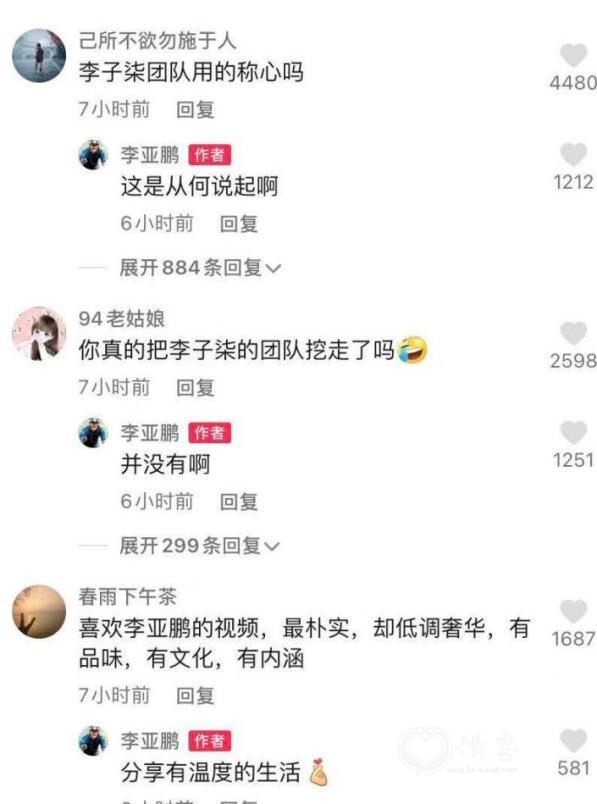This screenshot has width=597, height=804.
Task: Expand the 299 replies thread
Action: [200, 546]
